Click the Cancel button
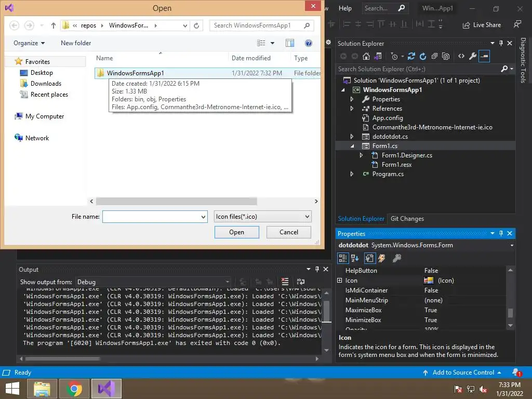This screenshot has width=532, height=399. pyautogui.click(x=289, y=232)
